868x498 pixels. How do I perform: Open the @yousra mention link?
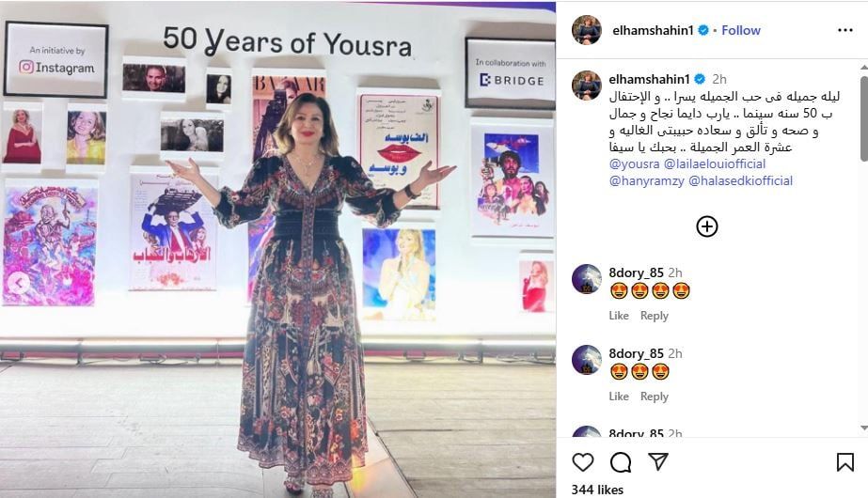pyautogui.click(x=634, y=163)
